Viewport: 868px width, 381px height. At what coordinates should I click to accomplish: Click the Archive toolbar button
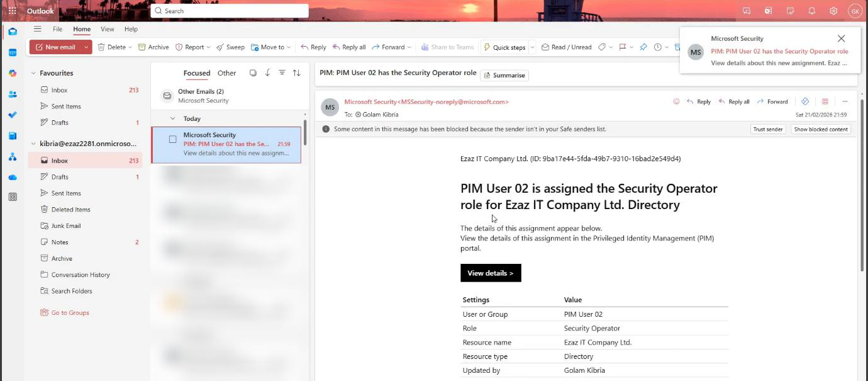pyautogui.click(x=153, y=47)
